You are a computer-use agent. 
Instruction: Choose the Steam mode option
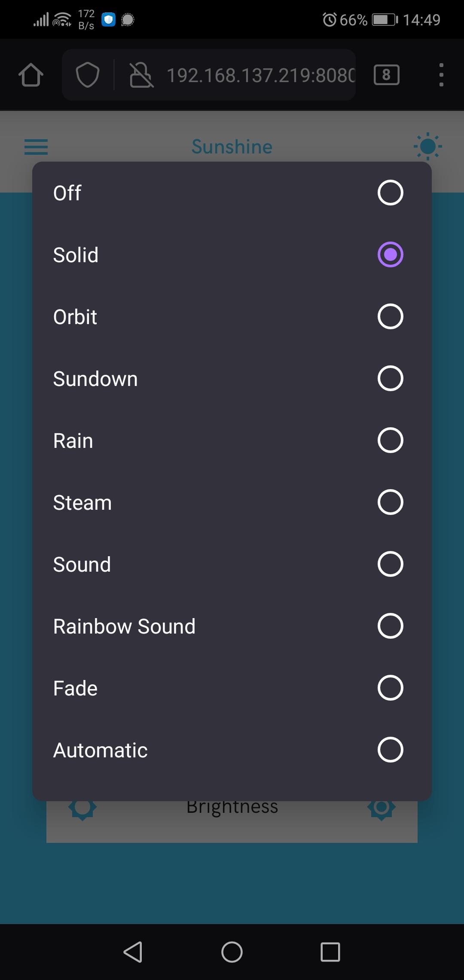232,502
